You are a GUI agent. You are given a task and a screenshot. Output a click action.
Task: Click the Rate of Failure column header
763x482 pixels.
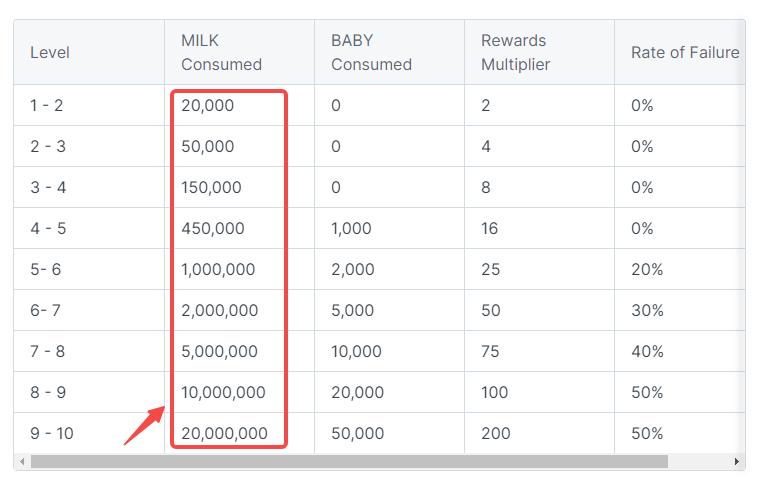pyautogui.click(x=685, y=52)
